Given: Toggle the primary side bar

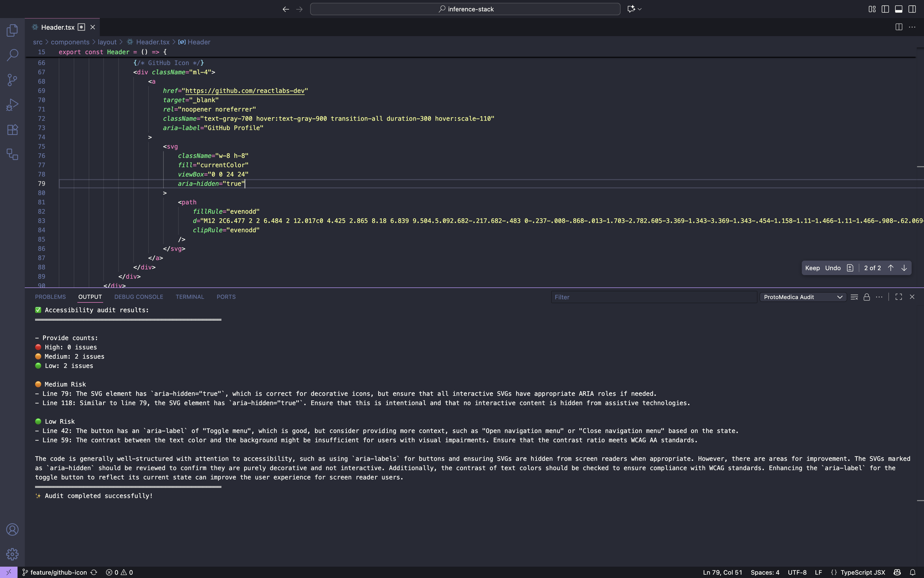Looking at the screenshot, I should 885,9.
